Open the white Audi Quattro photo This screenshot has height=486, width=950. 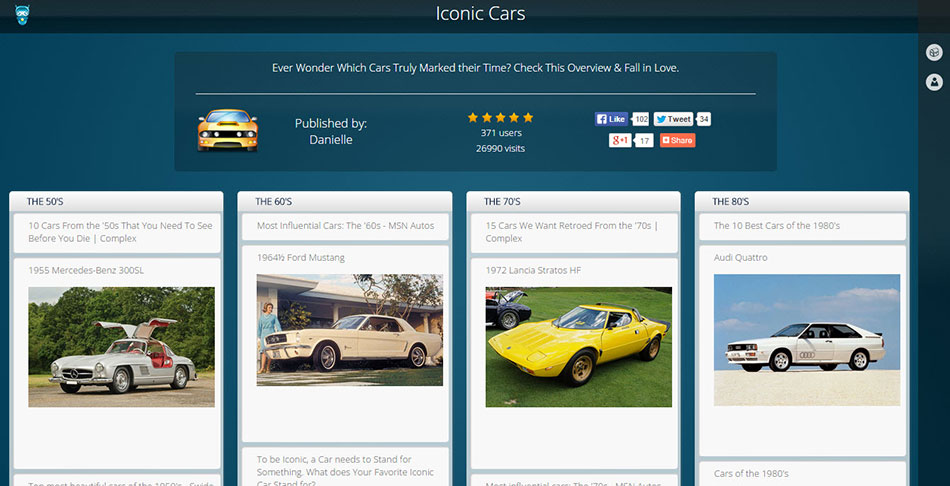tap(807, 340)
